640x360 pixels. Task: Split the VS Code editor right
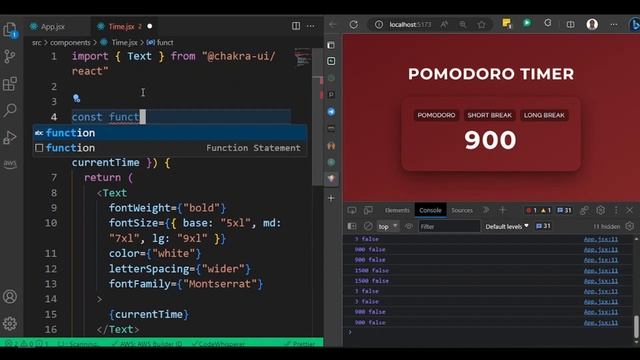(x=296, y=26)
